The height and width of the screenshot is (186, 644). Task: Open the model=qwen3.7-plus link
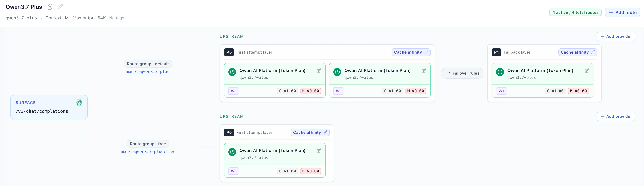coord(148,72)
